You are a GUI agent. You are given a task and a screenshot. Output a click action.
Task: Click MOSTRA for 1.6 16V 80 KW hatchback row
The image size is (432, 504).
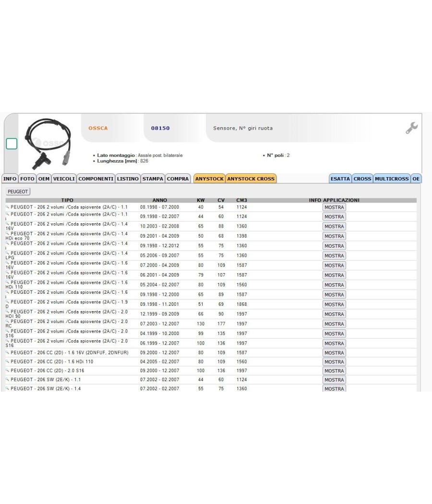pos(334,265)
